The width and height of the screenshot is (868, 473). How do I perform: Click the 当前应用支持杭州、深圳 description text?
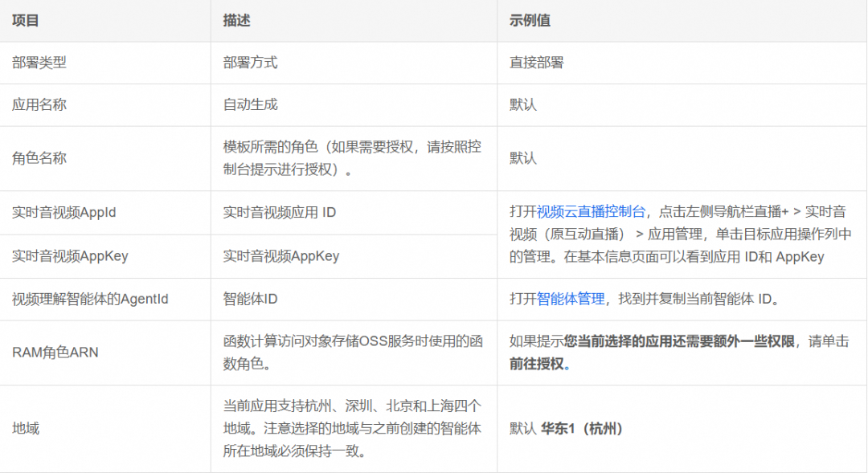tap(352, 429)
